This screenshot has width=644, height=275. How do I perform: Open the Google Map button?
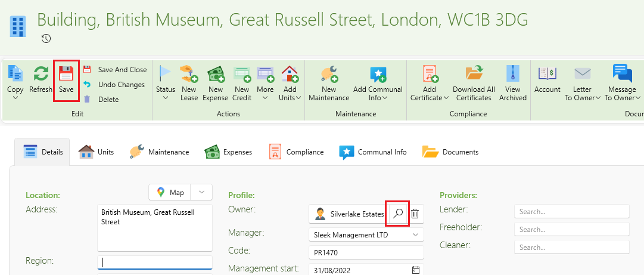(x=170, y=192)
